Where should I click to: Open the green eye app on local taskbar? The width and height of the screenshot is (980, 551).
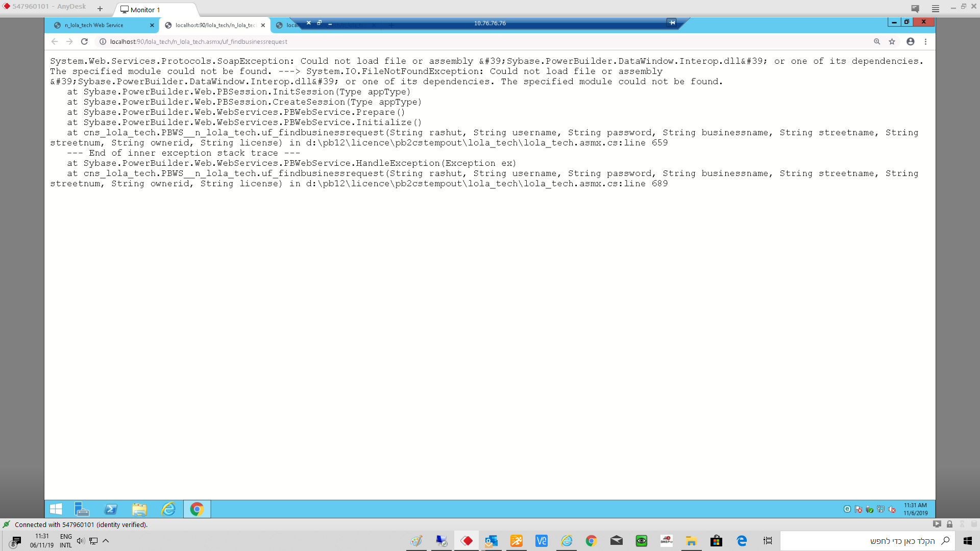(642, 541)
